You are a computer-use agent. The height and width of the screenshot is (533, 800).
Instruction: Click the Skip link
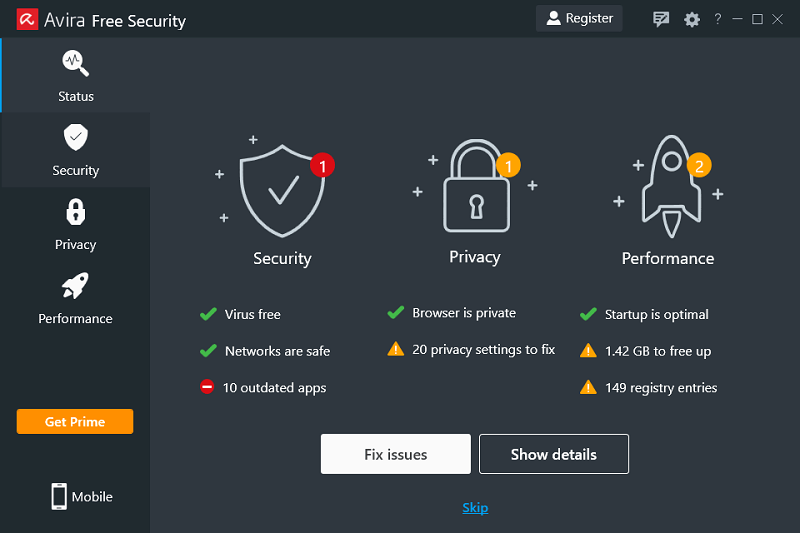[475, 507]
